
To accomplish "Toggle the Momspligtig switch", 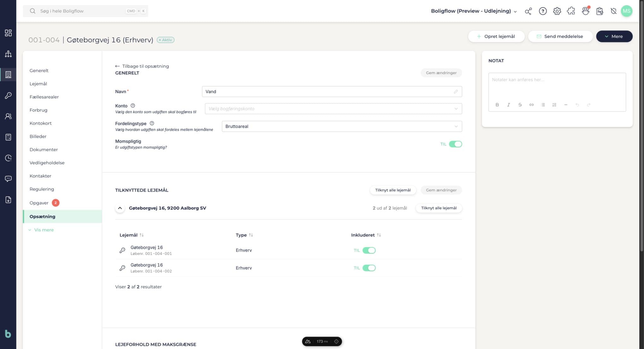I will click(455, 144).
